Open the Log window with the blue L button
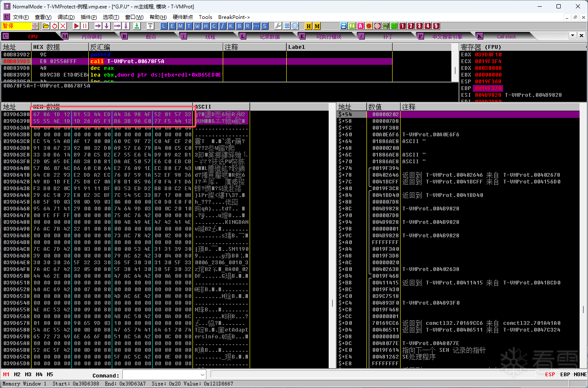Viewport: 588px width, 388px height. pos(163,26)
